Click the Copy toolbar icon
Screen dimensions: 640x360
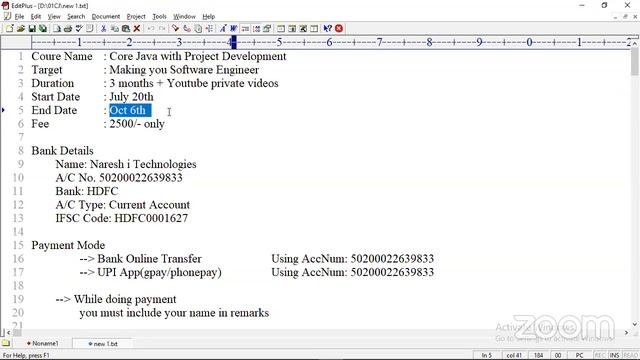(x=115, y=29)
